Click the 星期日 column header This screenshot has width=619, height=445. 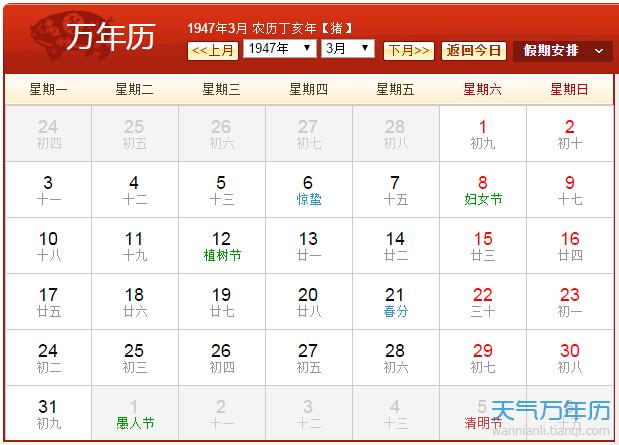click(569, 89)
